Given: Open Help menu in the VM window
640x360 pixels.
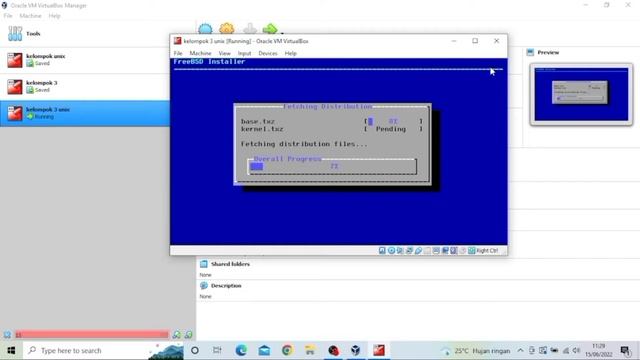Looking at the screenshot, I should tap(291, 53).
